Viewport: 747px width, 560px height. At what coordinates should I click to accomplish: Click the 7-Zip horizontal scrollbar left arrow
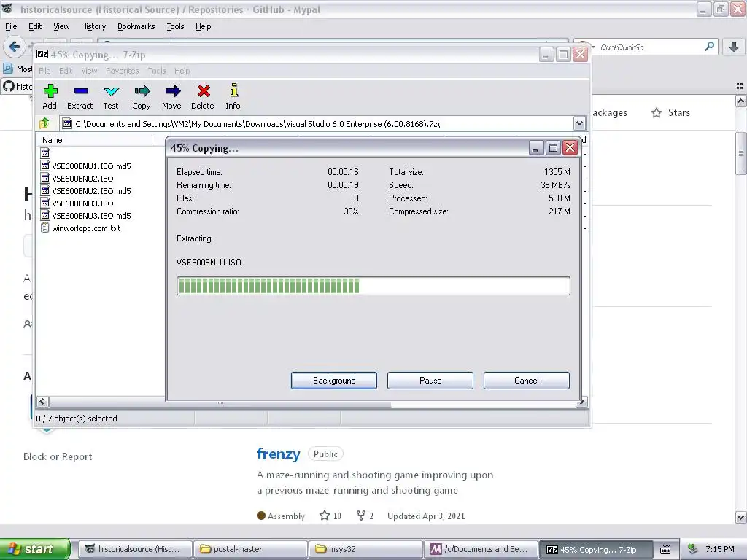pyautogui.click(x=42, y=402)
